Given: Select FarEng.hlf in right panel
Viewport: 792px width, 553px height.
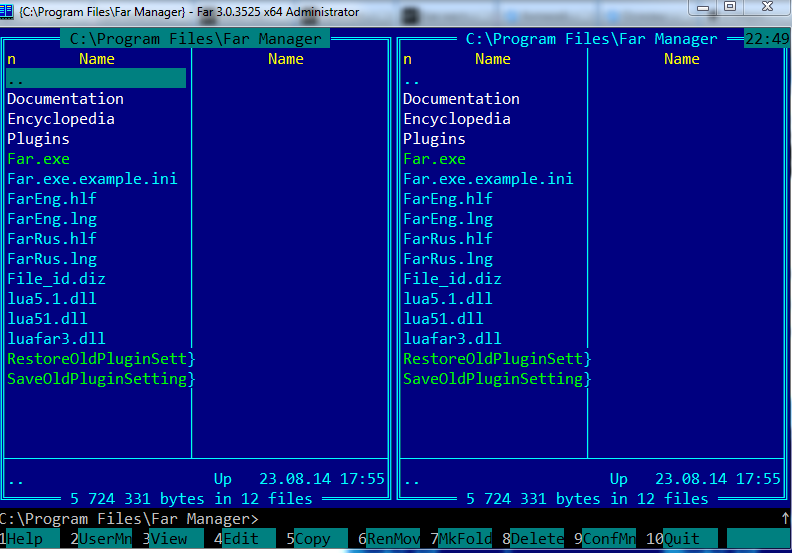Looking at the screenshot, I should (448, 199).
